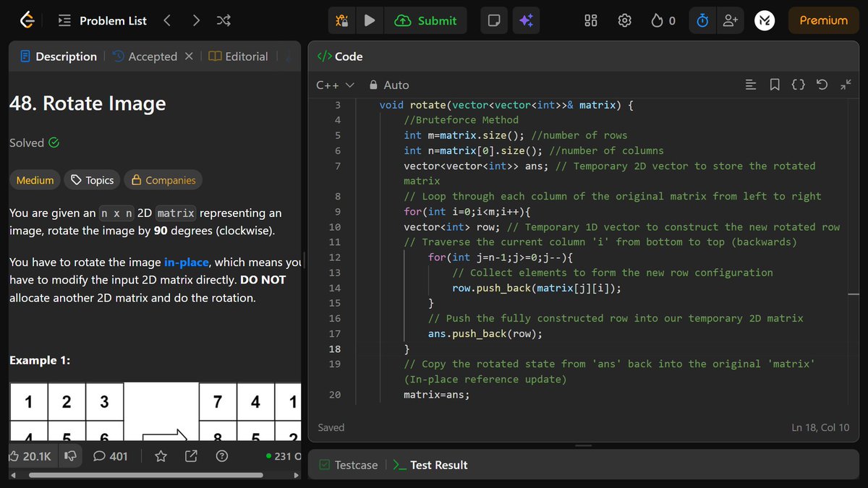Click the format code lines icon
Viewport: 868px width, 488px height.
point(751,85)
